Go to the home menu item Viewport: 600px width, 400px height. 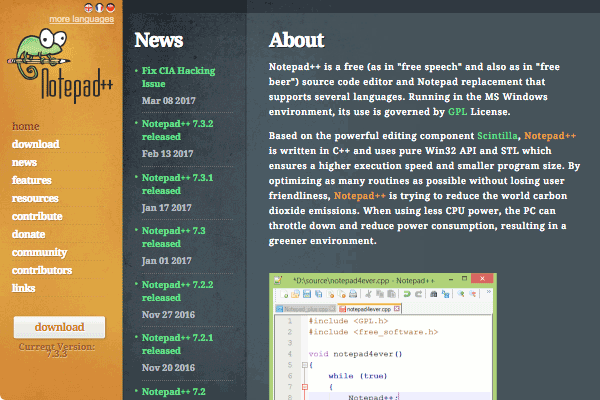(x=26, y=126)
